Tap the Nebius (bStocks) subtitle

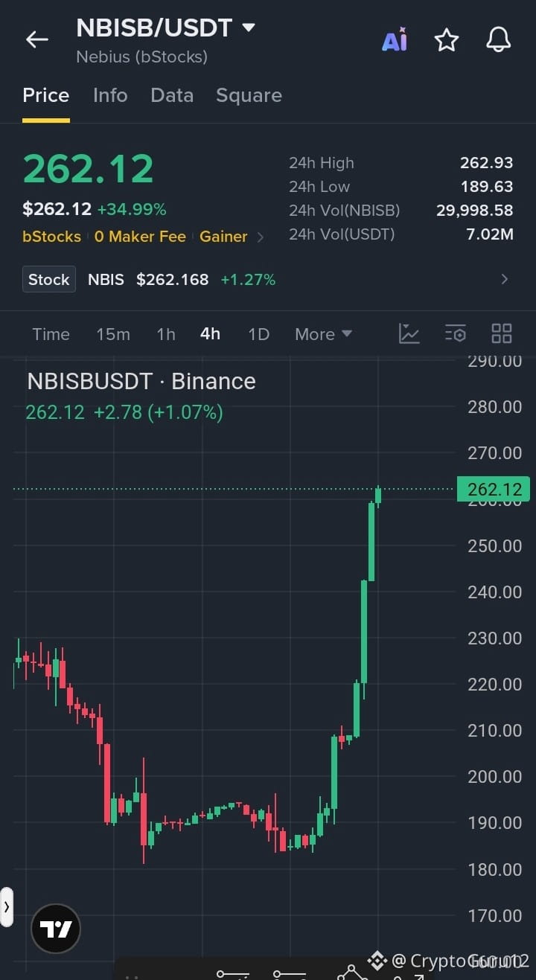(142, 57)
